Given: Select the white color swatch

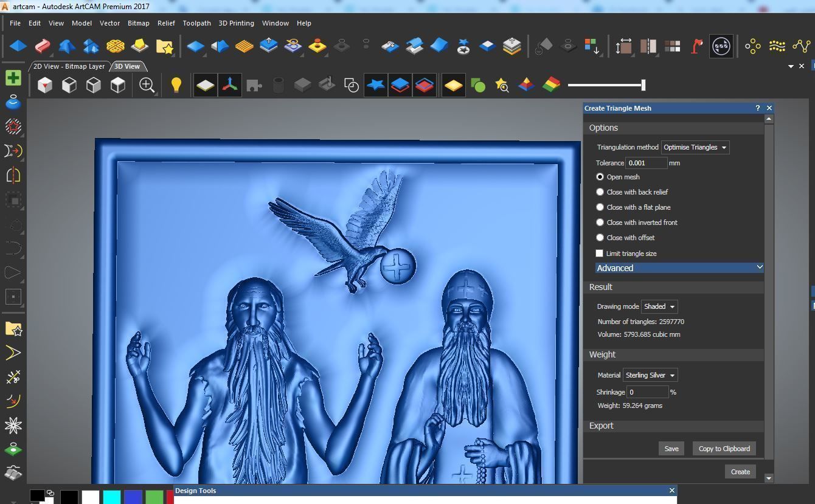Looking at the screenshot, I should coord(91,497).
